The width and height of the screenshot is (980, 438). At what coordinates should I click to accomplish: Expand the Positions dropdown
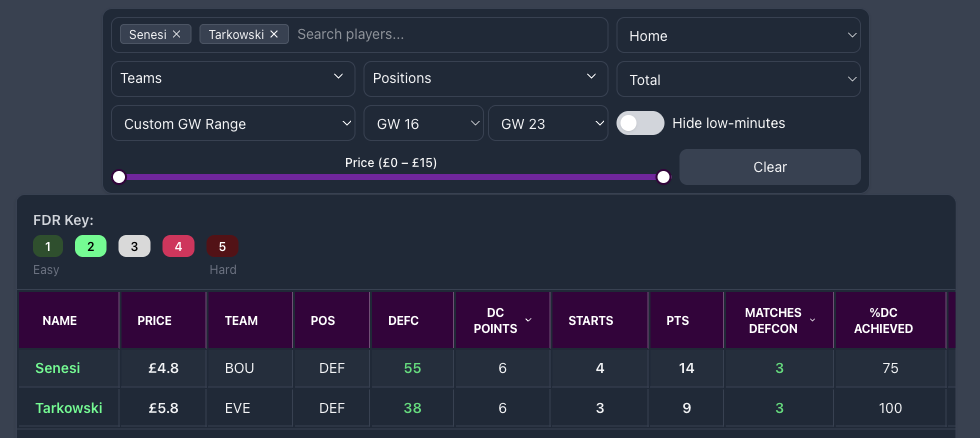(485, 78)
